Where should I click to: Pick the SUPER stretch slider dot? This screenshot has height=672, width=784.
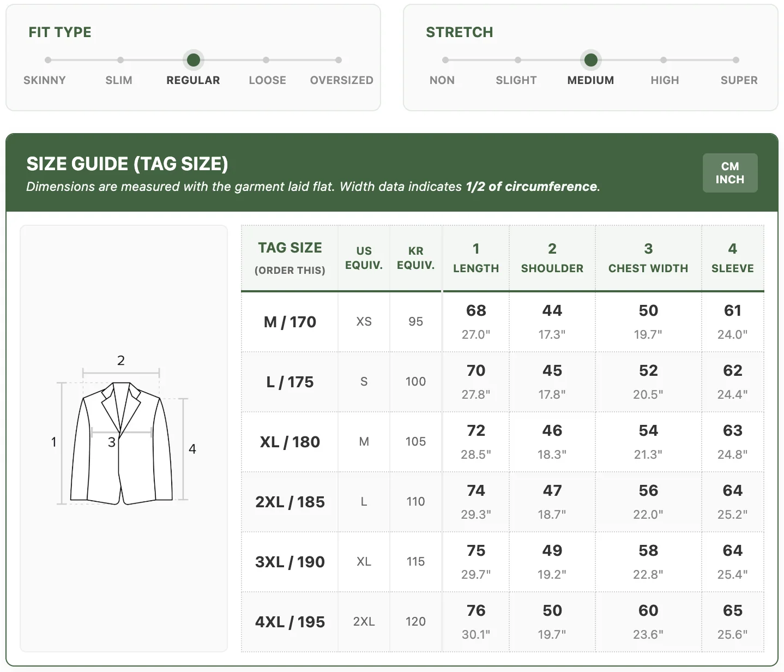pos(736,60)
